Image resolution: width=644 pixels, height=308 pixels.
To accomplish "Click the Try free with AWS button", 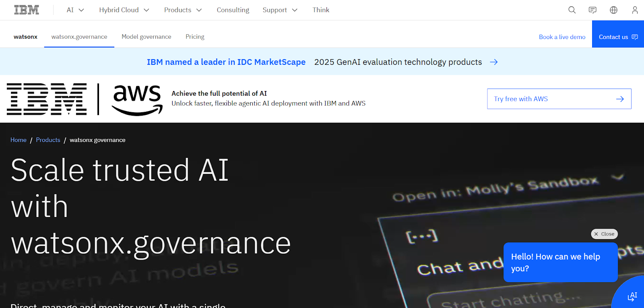I will point(559,99).
